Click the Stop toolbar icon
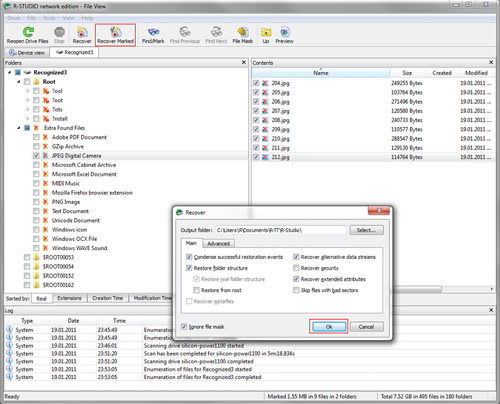This screenshot has height=404, width=500. (59, 32)
